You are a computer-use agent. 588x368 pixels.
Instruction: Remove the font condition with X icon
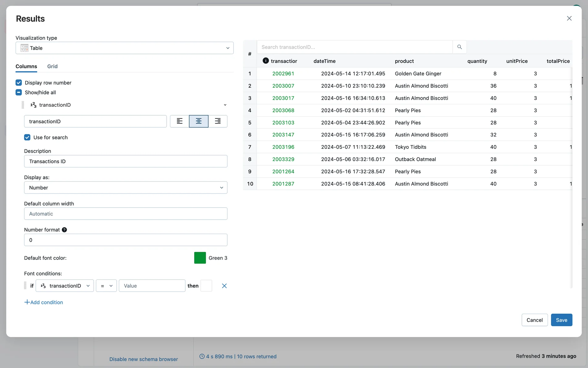[224, 286]
